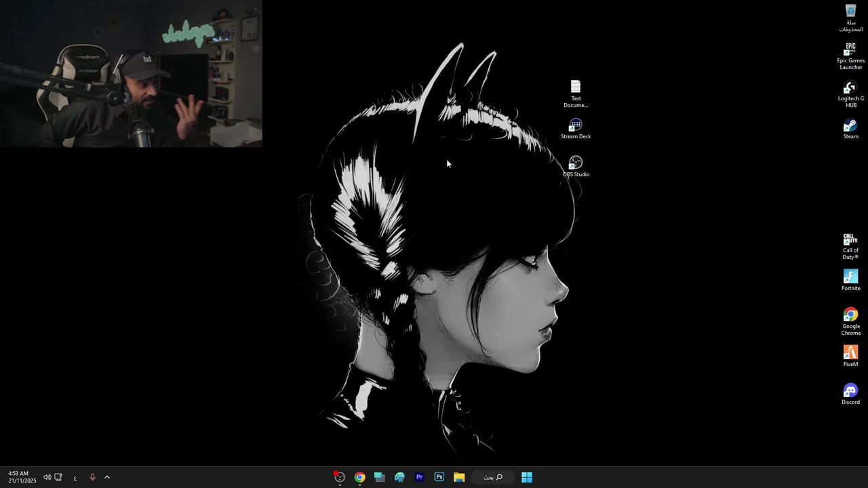
Task: Open the Recycle Bin desktop icon
Action: 850,18
